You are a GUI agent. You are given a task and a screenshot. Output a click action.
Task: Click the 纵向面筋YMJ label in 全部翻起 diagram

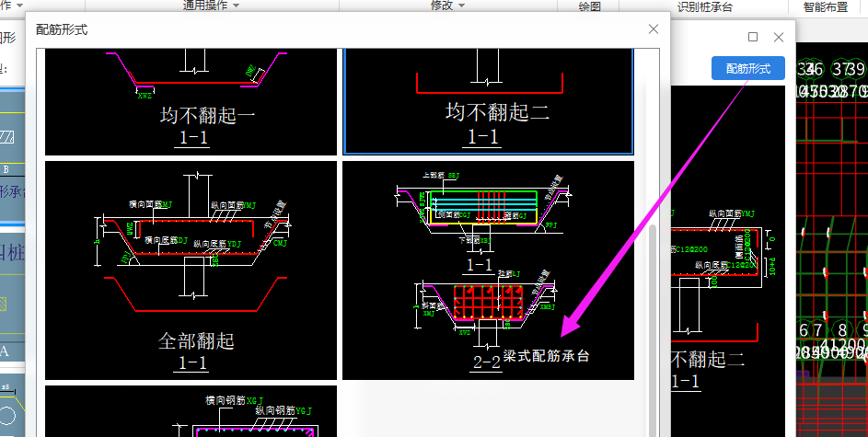pyautogui.click(x=233, y=204)
